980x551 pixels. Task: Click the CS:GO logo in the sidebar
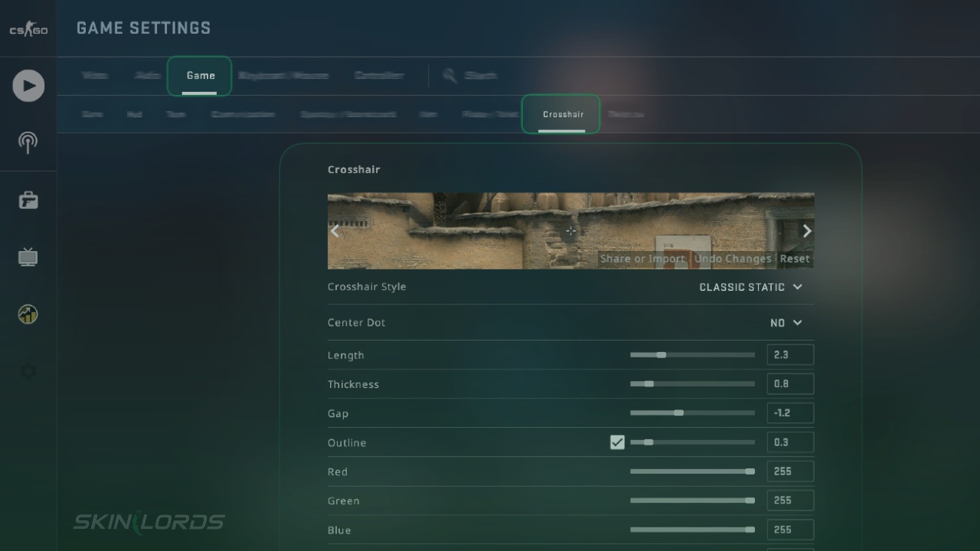pyautogui.click(x=28, y=30)
